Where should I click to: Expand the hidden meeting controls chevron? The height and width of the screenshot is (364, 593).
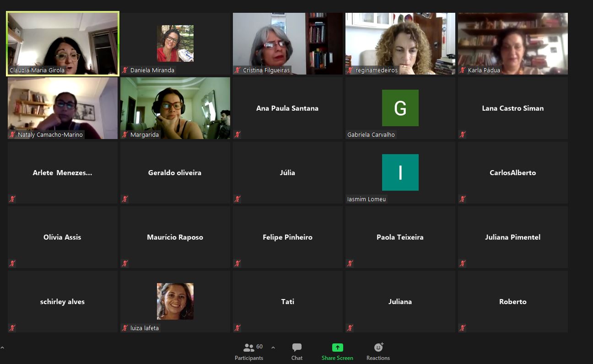(2, 348)
